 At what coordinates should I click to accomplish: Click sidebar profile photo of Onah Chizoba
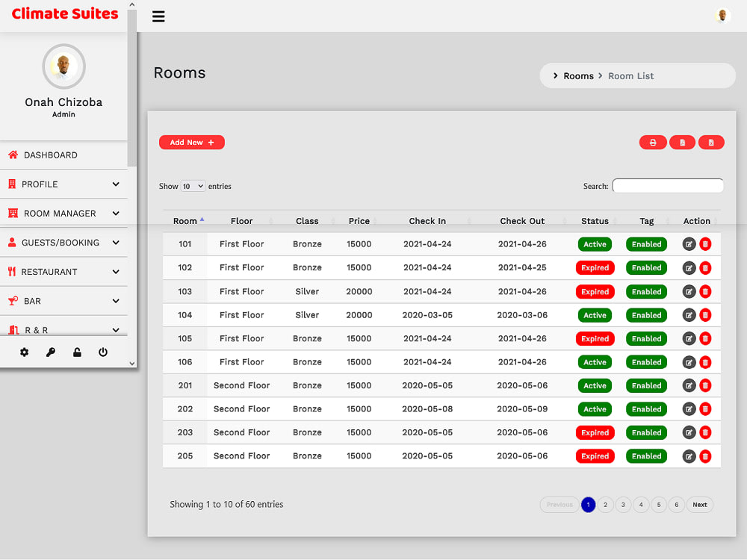(x=63, y=66)
